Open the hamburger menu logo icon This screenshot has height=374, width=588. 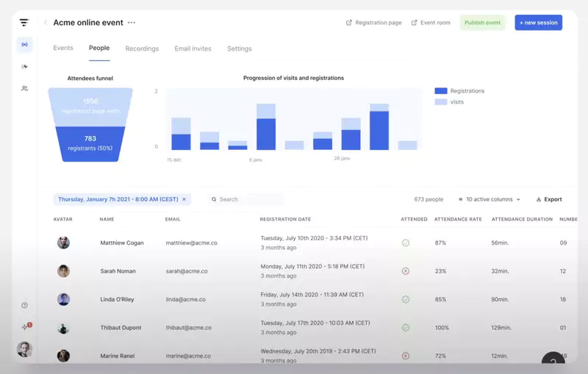tap(24, 23)
